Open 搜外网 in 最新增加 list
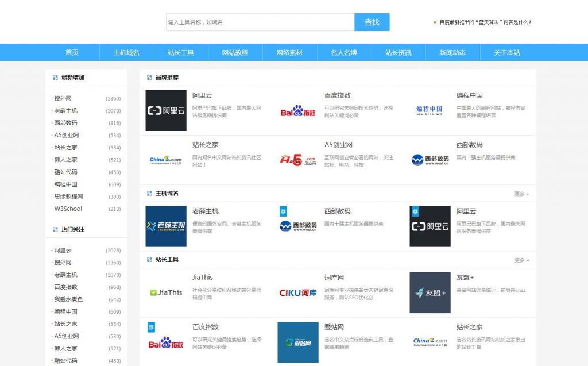 click(x=63, y=98)
